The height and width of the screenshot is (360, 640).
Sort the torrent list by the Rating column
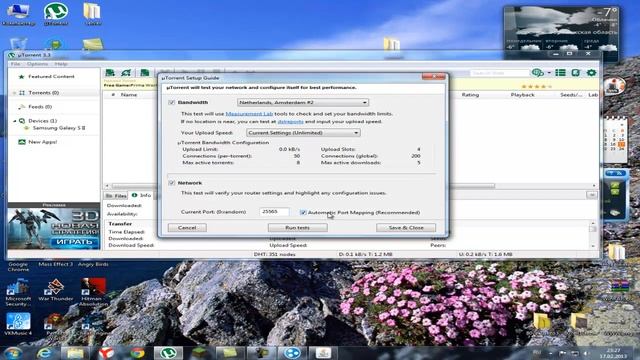tap(470, 95)
